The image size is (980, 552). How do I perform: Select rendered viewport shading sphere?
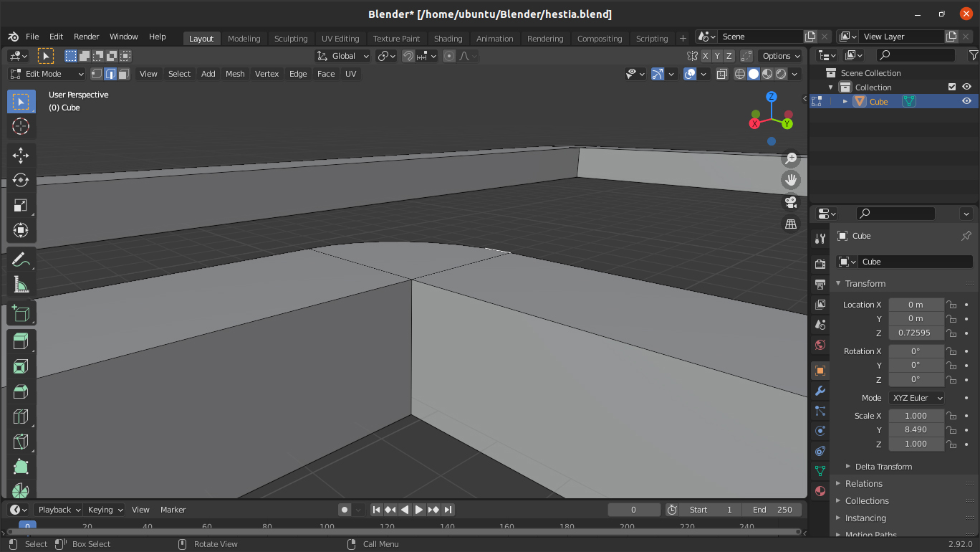coord(781,74)
